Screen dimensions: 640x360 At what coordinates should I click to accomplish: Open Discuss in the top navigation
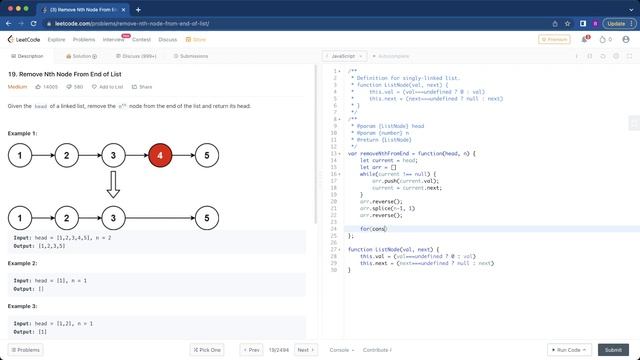(x=168, y=40)
